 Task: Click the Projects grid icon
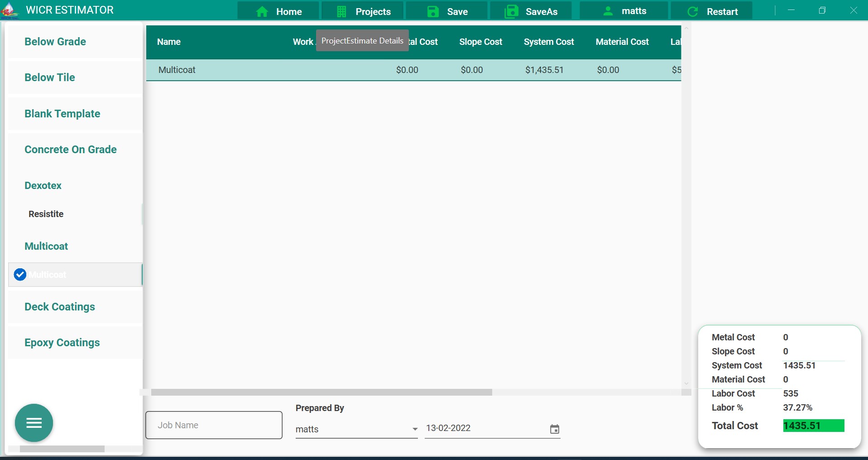342,11
